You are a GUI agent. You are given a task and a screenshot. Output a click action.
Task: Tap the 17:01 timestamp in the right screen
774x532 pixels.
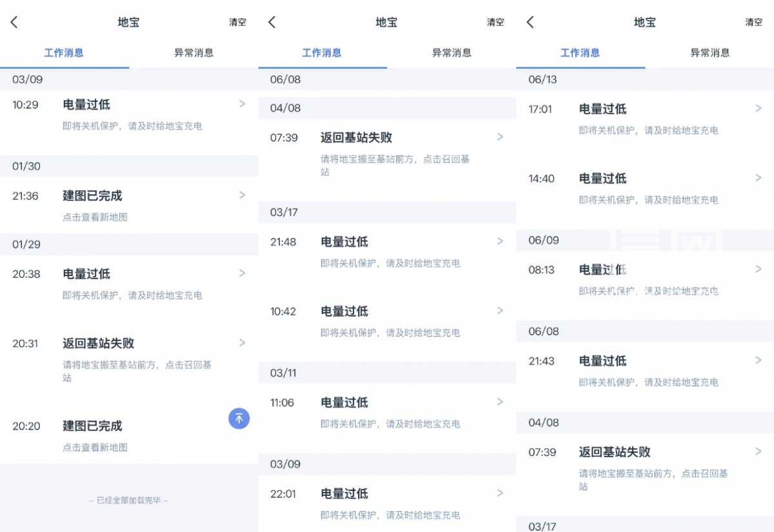(540, 109)
